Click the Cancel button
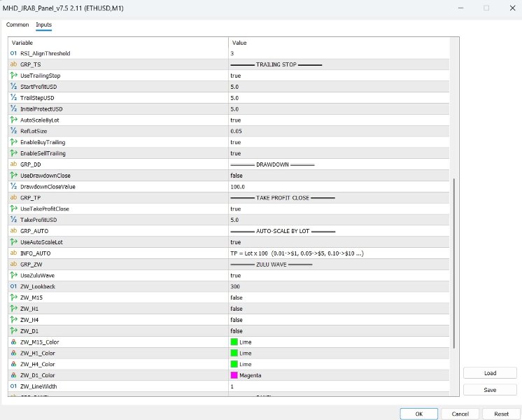The width and height of the screenshot is (522, 420). click(x=460, y=414)
